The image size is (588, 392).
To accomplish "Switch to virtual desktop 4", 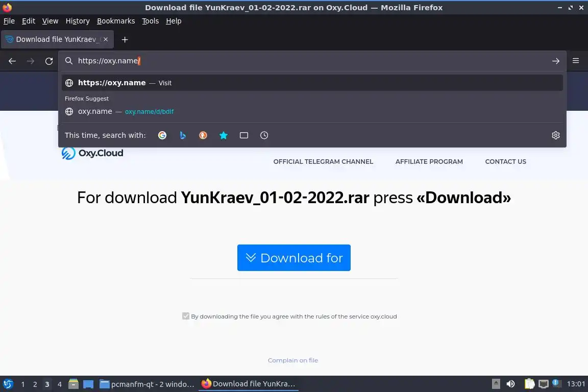I will 59,384.
